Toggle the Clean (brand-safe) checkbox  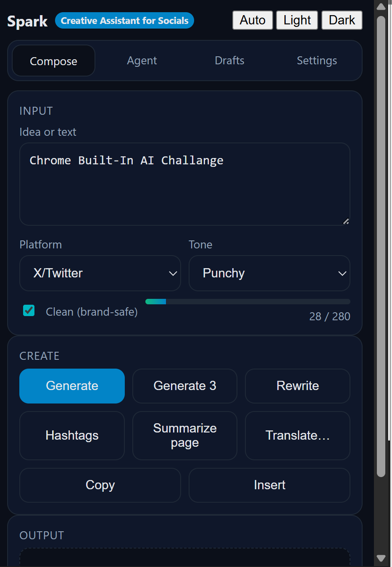tap(29, 311)
